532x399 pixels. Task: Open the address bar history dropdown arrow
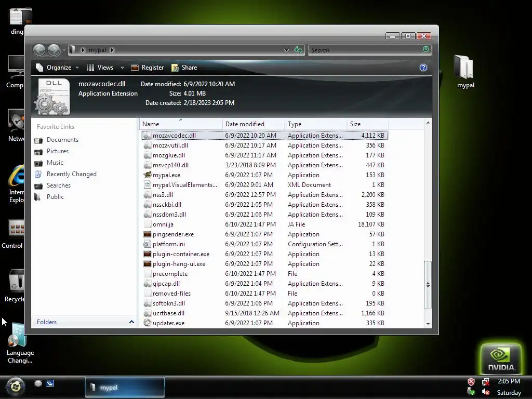(x=286, y=50)
